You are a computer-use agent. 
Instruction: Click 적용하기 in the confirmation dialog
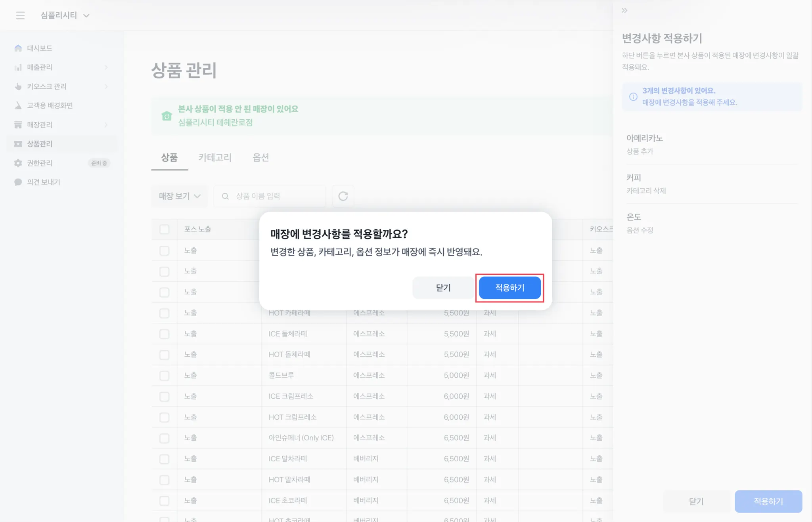point(509,288)
